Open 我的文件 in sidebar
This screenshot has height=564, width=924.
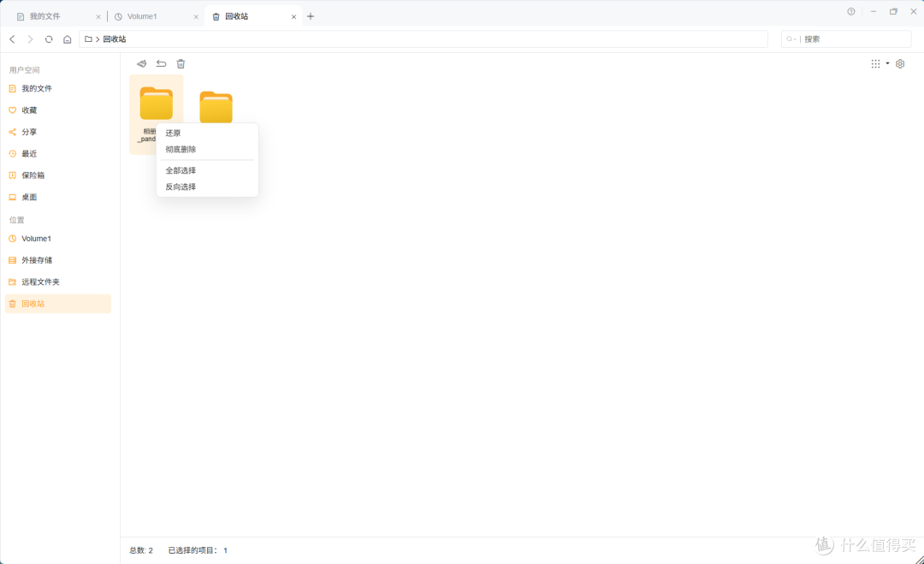point(58,88)
